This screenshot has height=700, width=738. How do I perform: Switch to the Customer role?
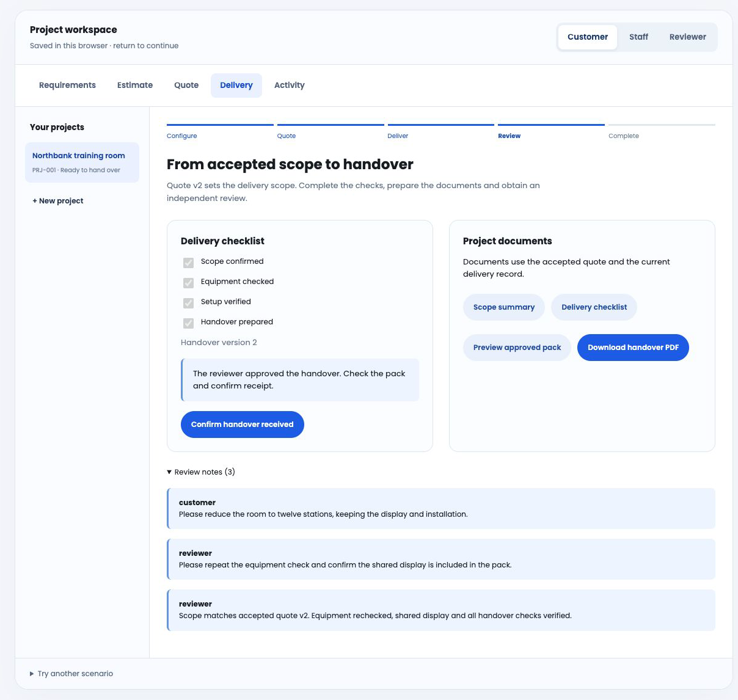tap(587, 37)
